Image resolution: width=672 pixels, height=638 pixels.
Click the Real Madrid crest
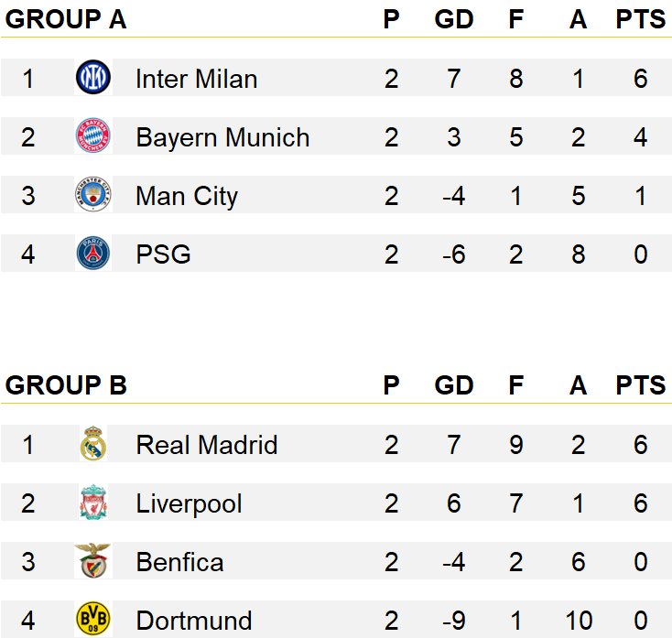(x=93, y=443)
